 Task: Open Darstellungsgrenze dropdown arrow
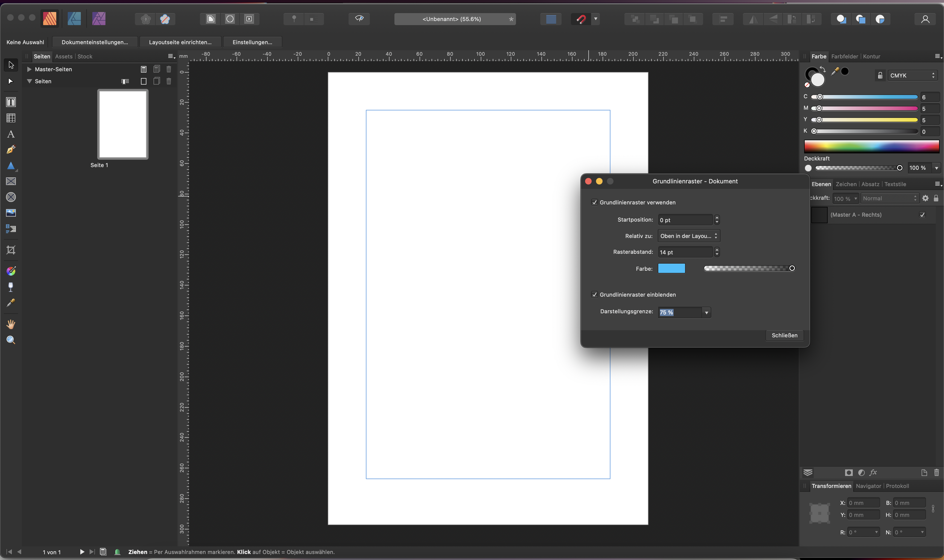(x=706, y=312)
